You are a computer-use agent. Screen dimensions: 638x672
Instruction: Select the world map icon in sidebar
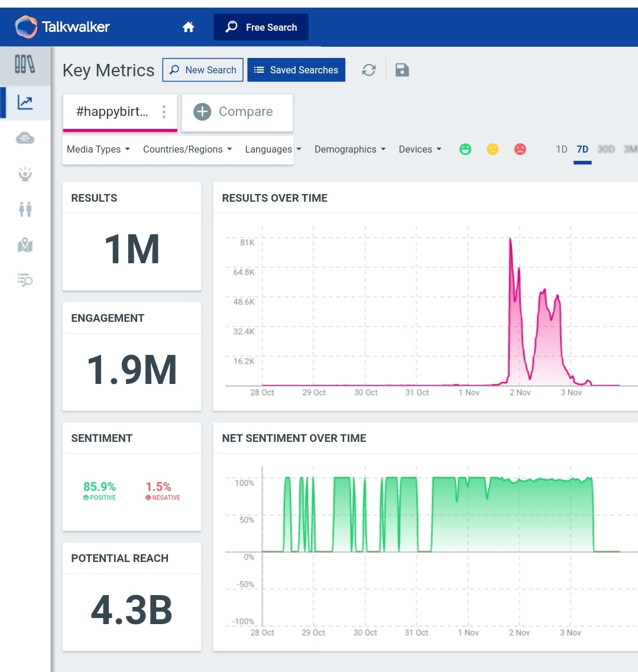pos(24,244)
